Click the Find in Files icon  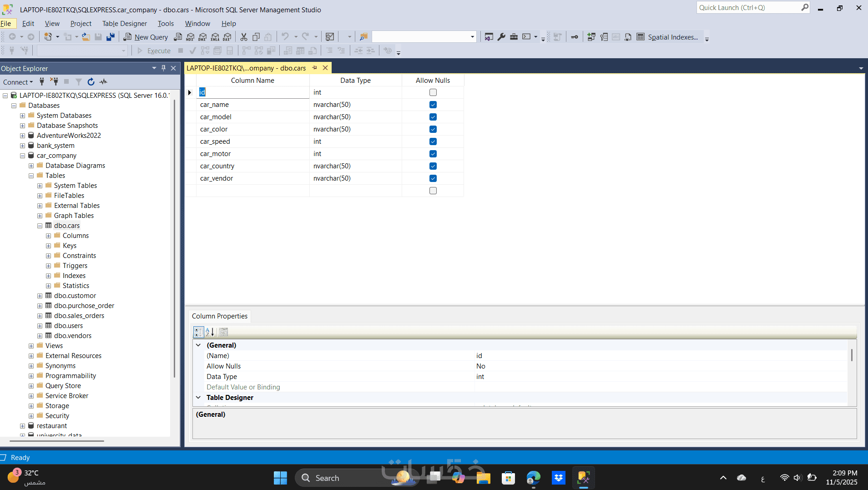(363, 37)
